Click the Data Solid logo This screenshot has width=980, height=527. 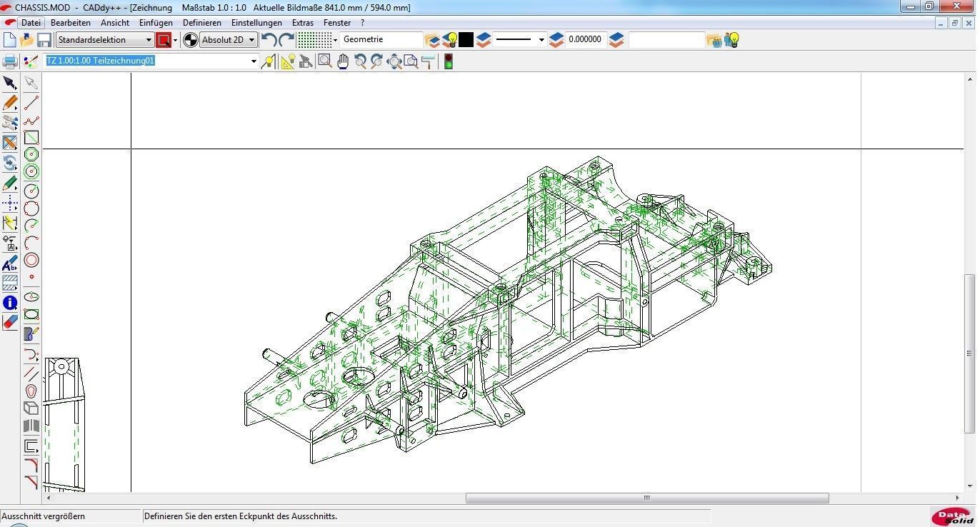954,517
